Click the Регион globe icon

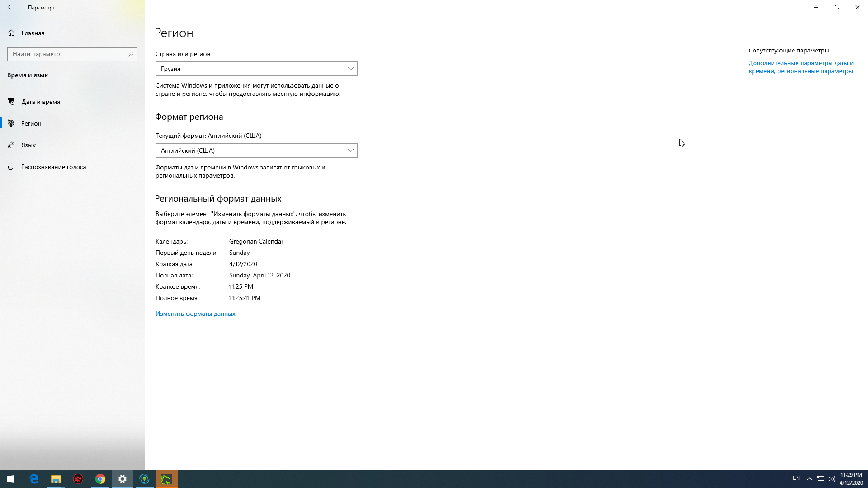coord(11,123)
